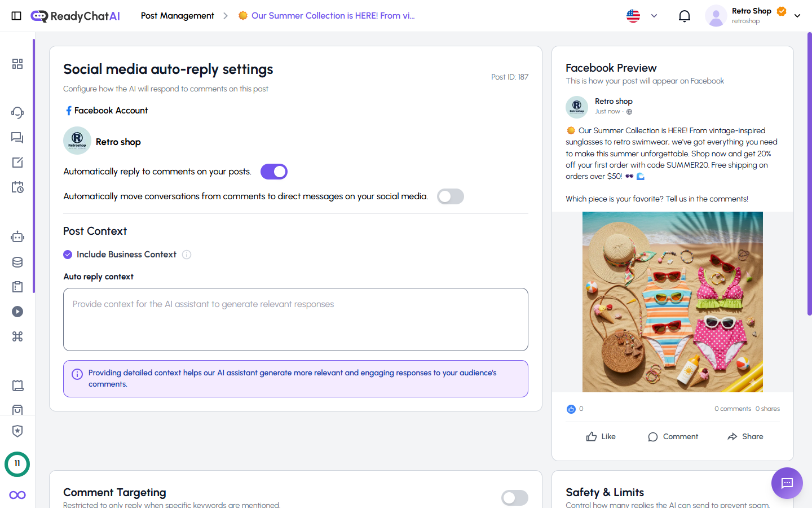This screenshot has height=508, width=812.
Task: Open the database icon in the sidebar
Action: tap(17, 261)
